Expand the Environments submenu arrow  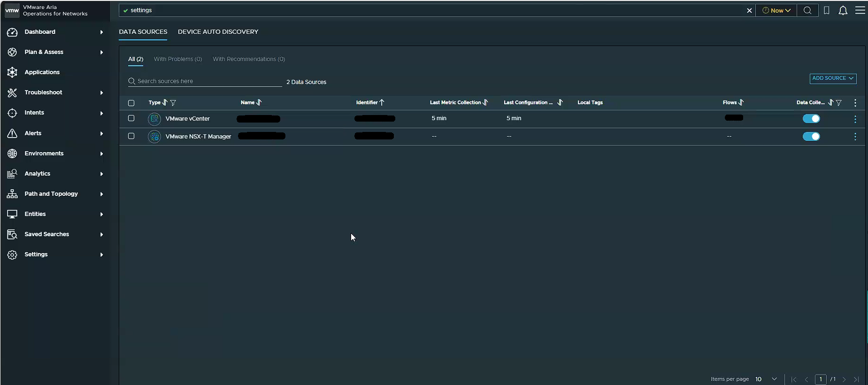tap(101, 154)
